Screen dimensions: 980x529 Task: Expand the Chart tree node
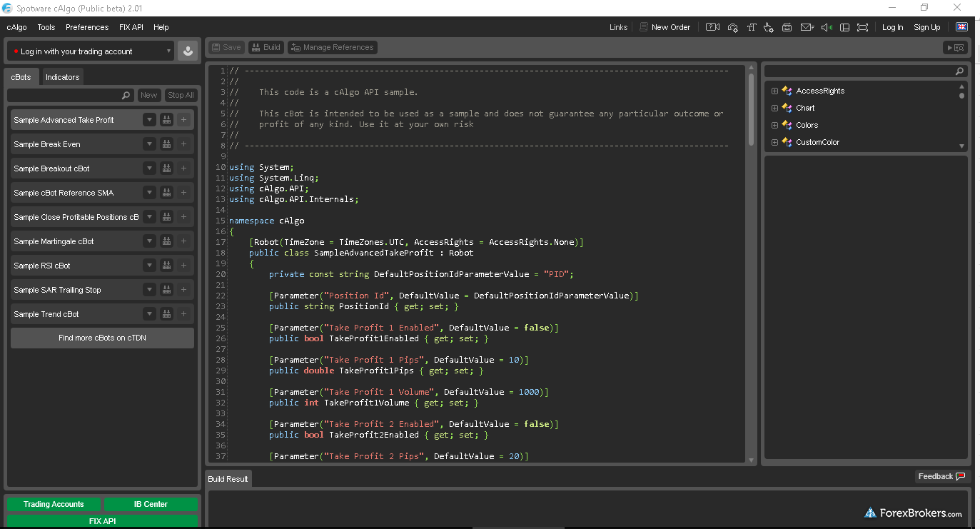coord(774,108)
